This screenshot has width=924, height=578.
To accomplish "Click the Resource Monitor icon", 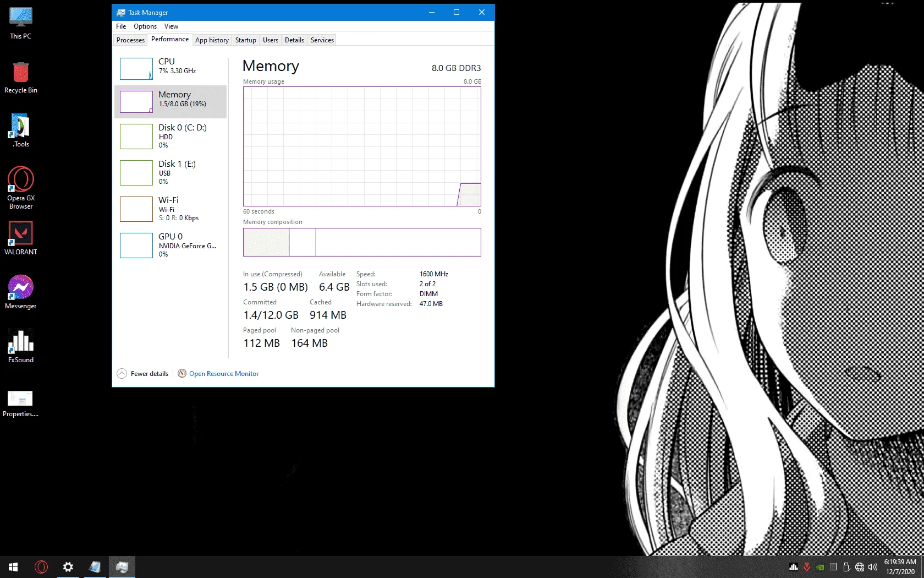I will pyautogui.click(x=182, y=373).
